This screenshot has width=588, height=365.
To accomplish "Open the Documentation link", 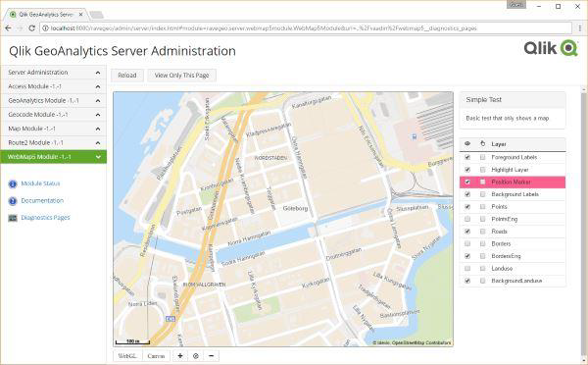I will pos(42,200).
